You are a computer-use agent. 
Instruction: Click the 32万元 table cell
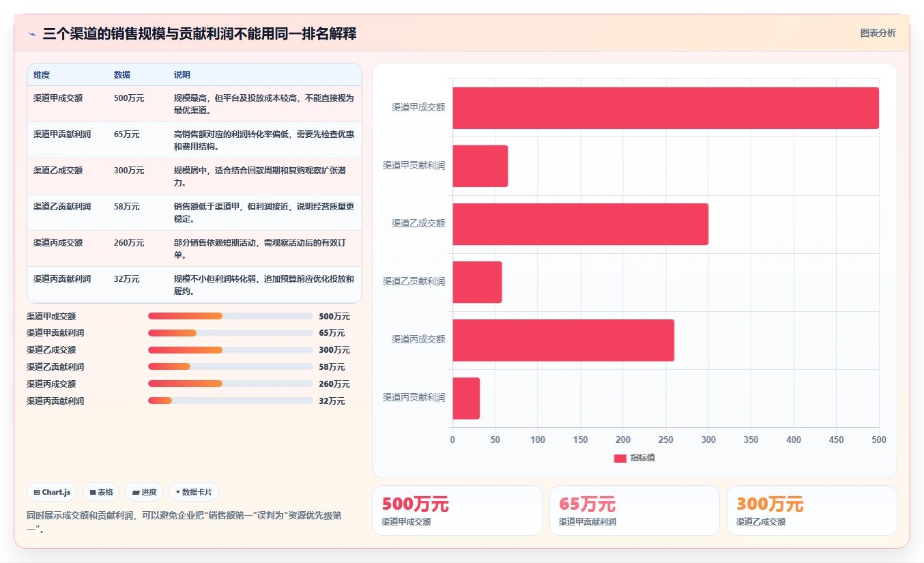pos(127,279)
